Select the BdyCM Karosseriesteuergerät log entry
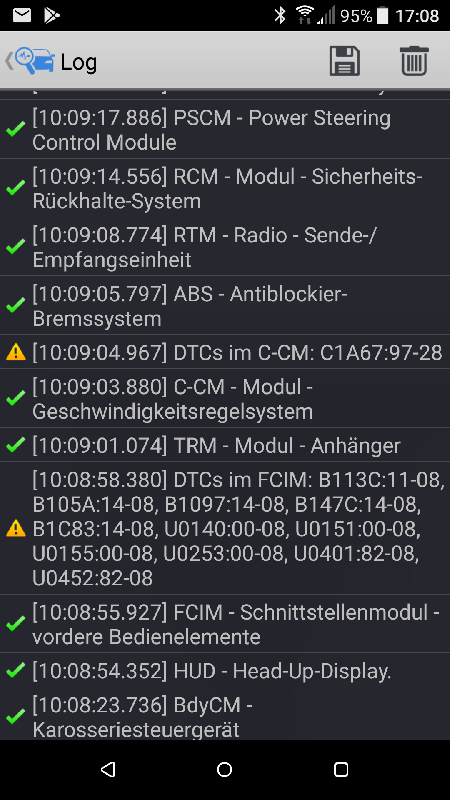This screenshot has height=800, width=450. [x=225, y=716]
